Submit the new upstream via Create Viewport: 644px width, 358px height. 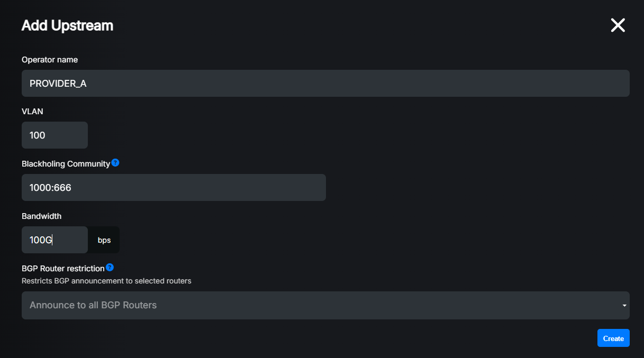point(613,337)
